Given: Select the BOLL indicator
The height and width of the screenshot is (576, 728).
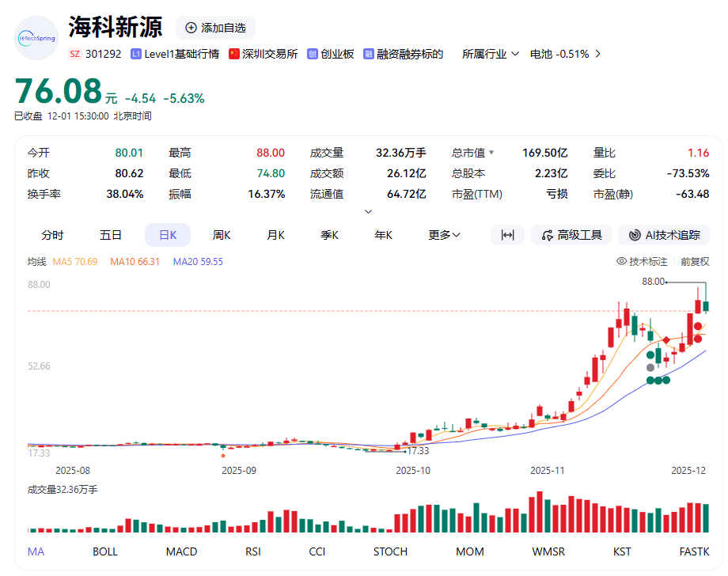Looking at the screenshot, I should click(105, 551).
